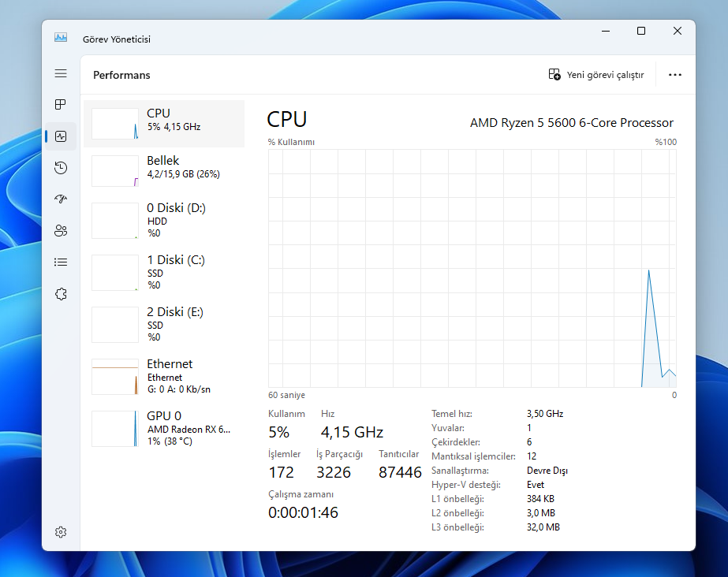Click the AMD Ryzen 5 5600 processor name
Screen dimensions: 728x577
click(x=572, y=122)
